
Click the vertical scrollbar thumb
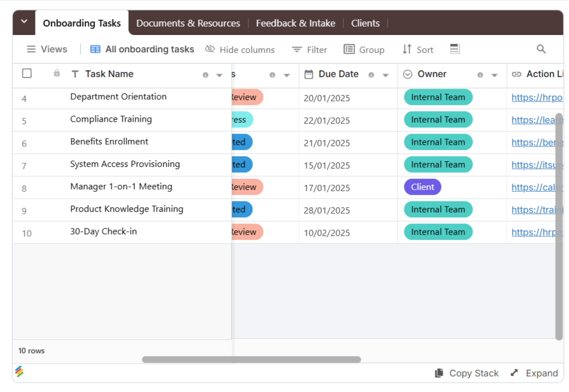559,226
